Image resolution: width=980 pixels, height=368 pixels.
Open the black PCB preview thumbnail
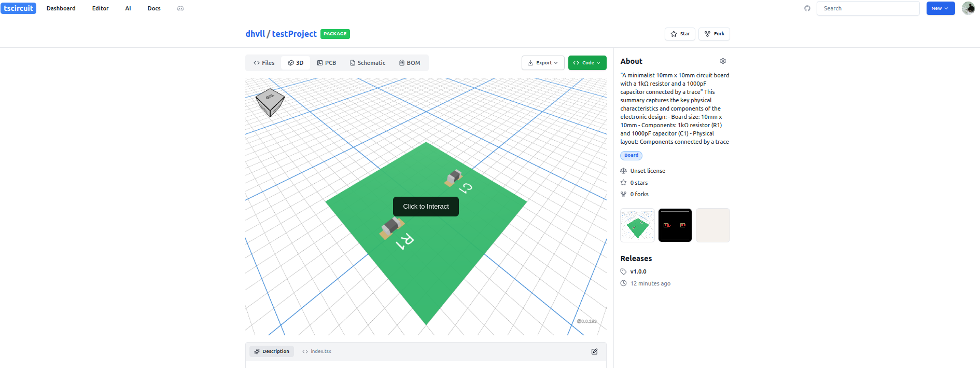tap(675, 225)
